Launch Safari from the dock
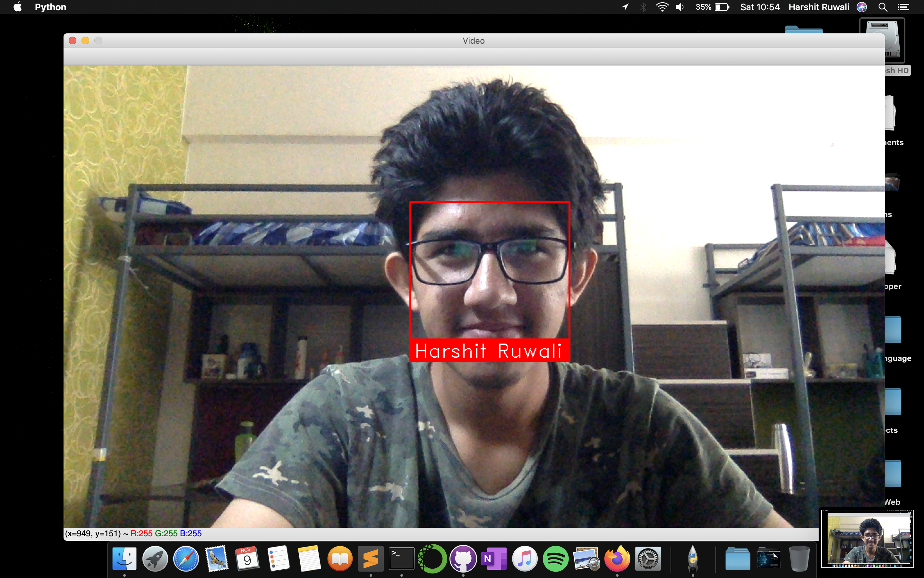924x578 pixels. [x=186, y=559]
